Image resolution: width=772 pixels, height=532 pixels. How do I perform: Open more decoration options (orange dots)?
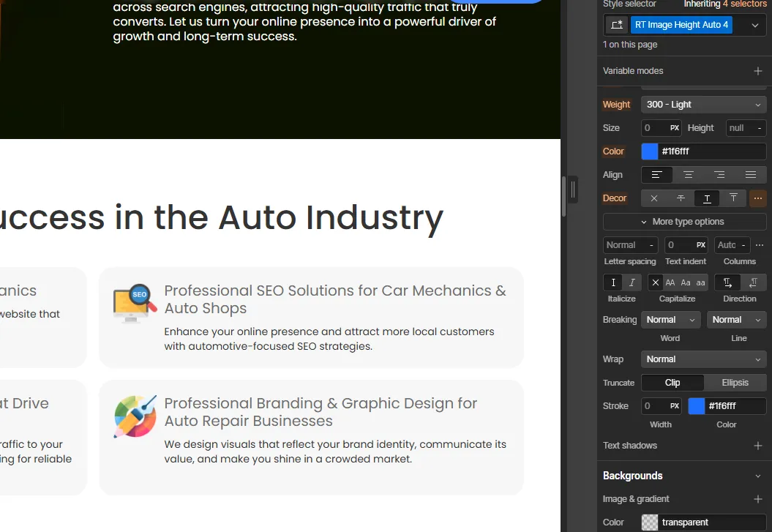(x=757, y=198)
